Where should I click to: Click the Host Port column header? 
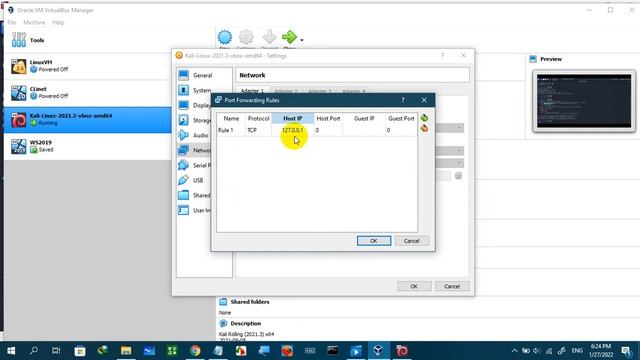(x=328, y=118)
